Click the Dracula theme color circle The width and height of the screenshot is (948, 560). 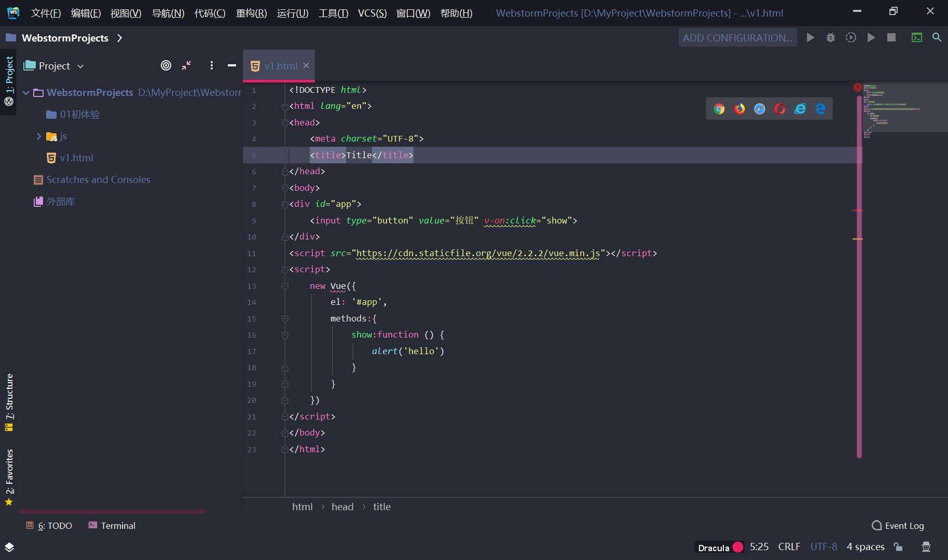tap(738, 547)
